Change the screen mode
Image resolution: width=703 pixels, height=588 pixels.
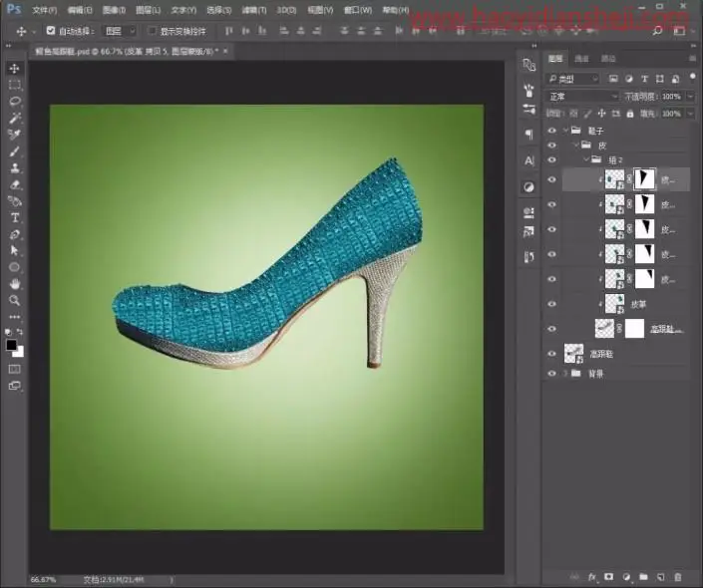tap(14, 386)
